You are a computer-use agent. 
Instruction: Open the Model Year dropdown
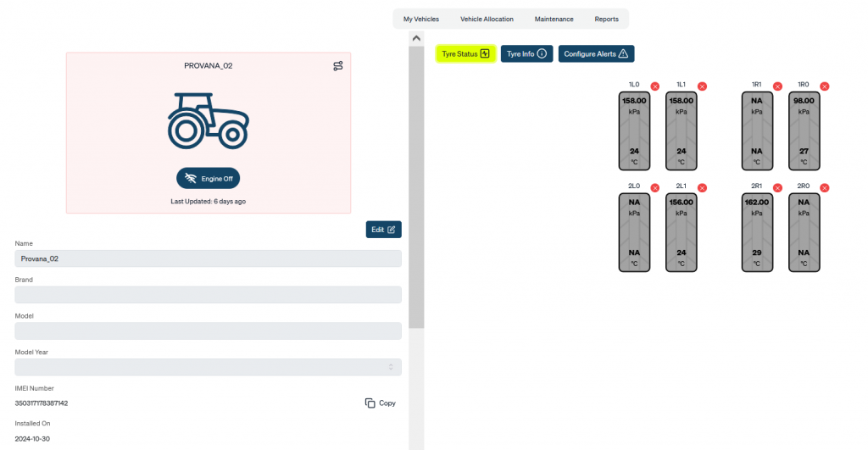click(x=208, y=367)
